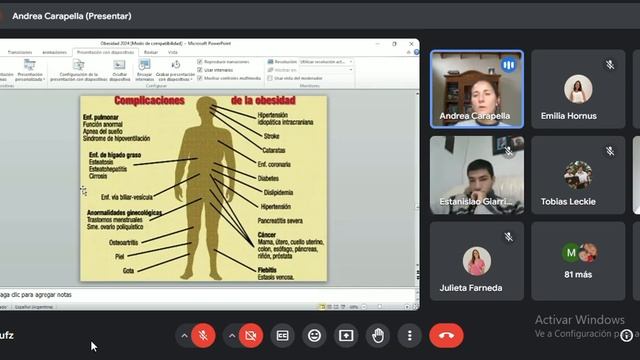Open the Animaciones ribbon tab

54,52
